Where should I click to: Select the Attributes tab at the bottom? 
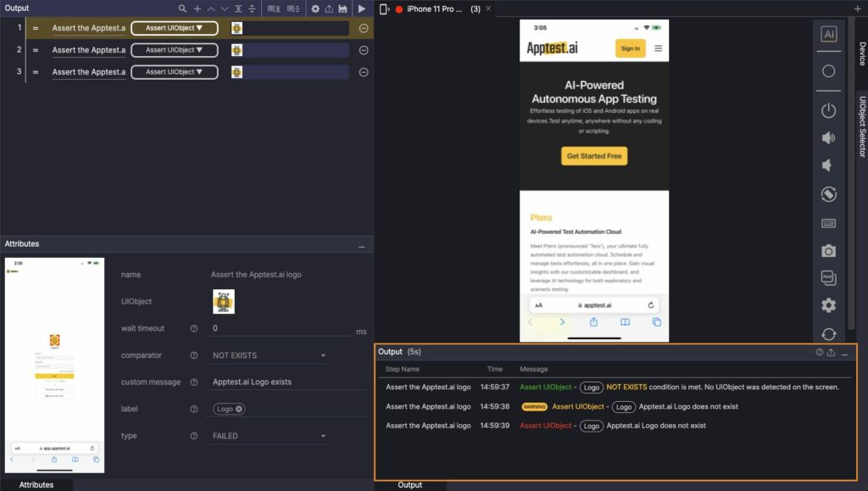point(36,485)
